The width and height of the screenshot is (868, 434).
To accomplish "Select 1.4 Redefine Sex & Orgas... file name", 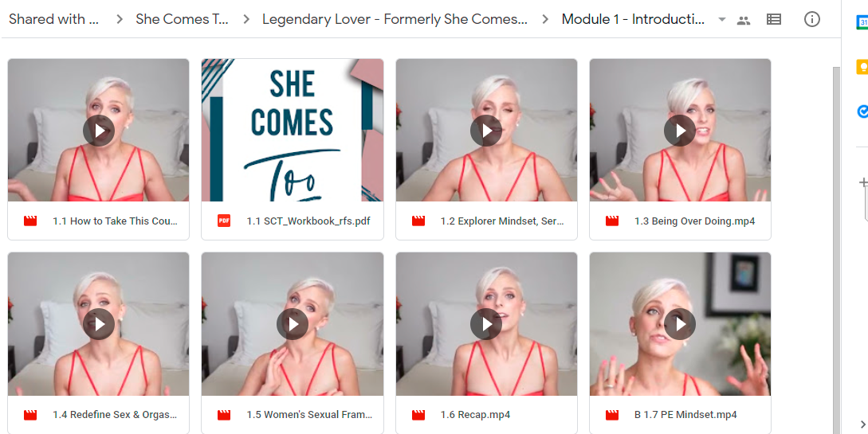I will (x=115, y=415).
